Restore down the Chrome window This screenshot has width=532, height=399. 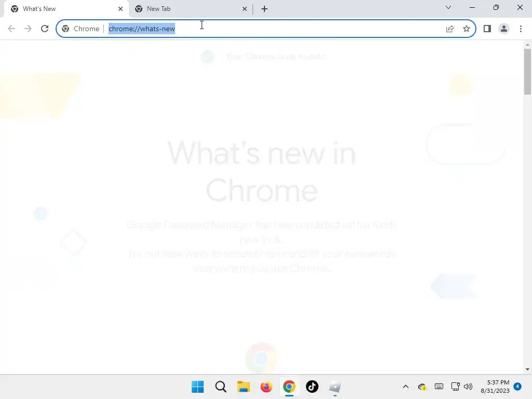(496, 7)
